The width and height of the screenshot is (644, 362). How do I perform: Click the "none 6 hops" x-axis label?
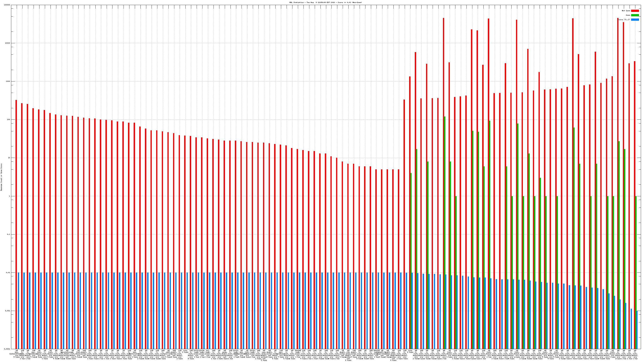410,352
